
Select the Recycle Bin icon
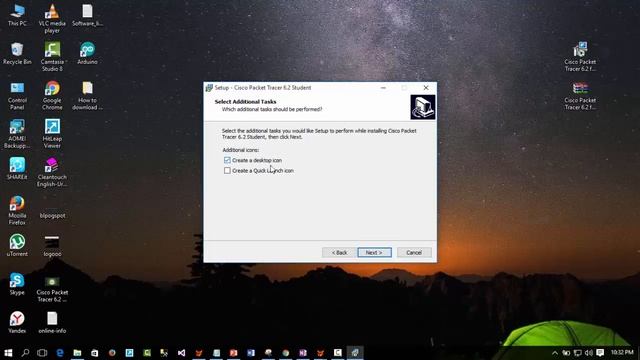tap(17, 53)
